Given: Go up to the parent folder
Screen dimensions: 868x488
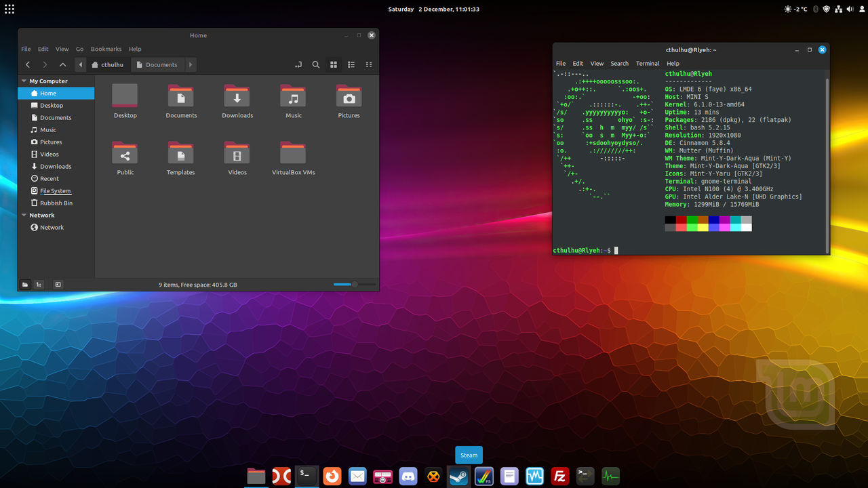Looking at the screenshot, I should click(62, 65).
